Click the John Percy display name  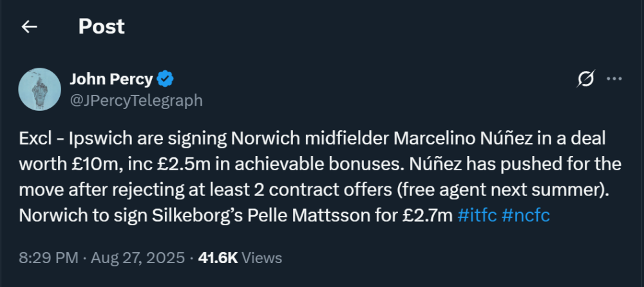[x=111, y=79]
